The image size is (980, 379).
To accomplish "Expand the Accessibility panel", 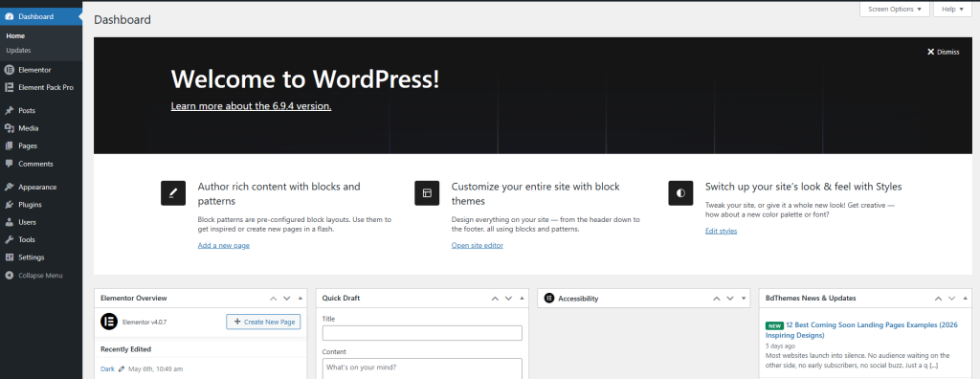I will (744, 299).
